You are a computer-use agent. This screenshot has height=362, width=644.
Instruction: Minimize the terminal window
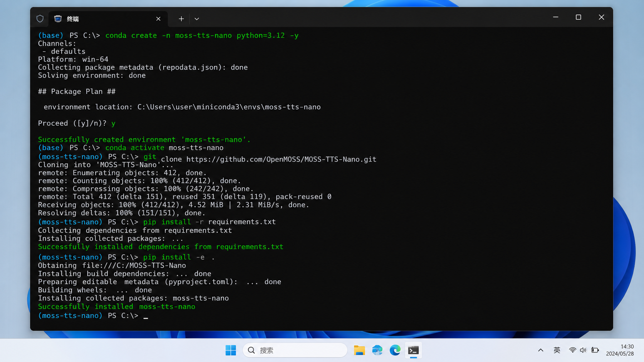[555, 17]
